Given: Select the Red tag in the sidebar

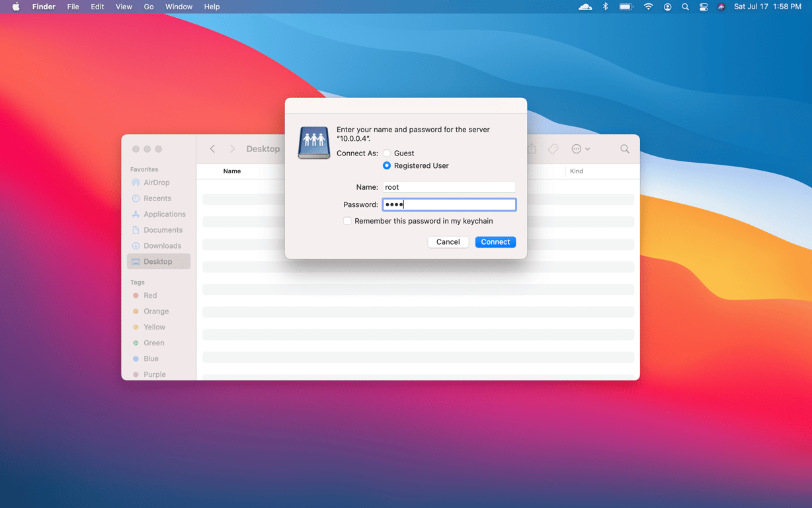Looking at the screenshot, I should [149, 295].
